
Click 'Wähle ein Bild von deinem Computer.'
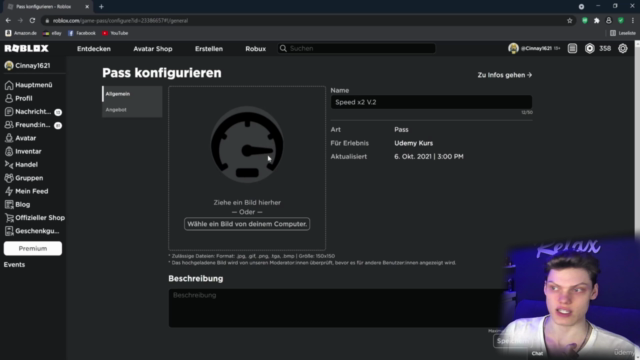(247, 224)
